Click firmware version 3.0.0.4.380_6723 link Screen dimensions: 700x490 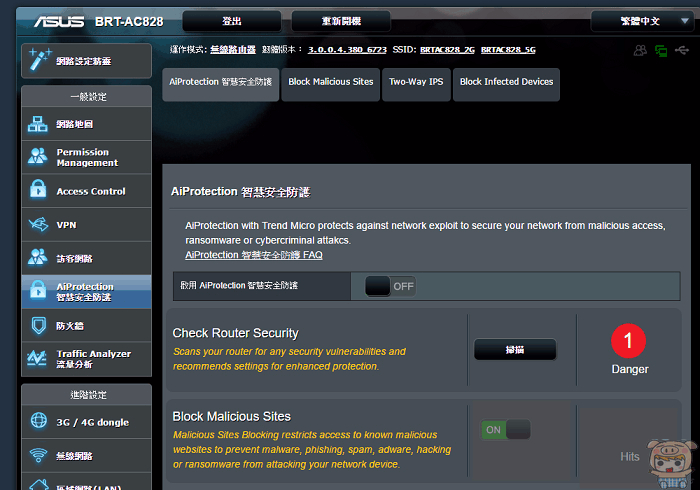point(347,50)
